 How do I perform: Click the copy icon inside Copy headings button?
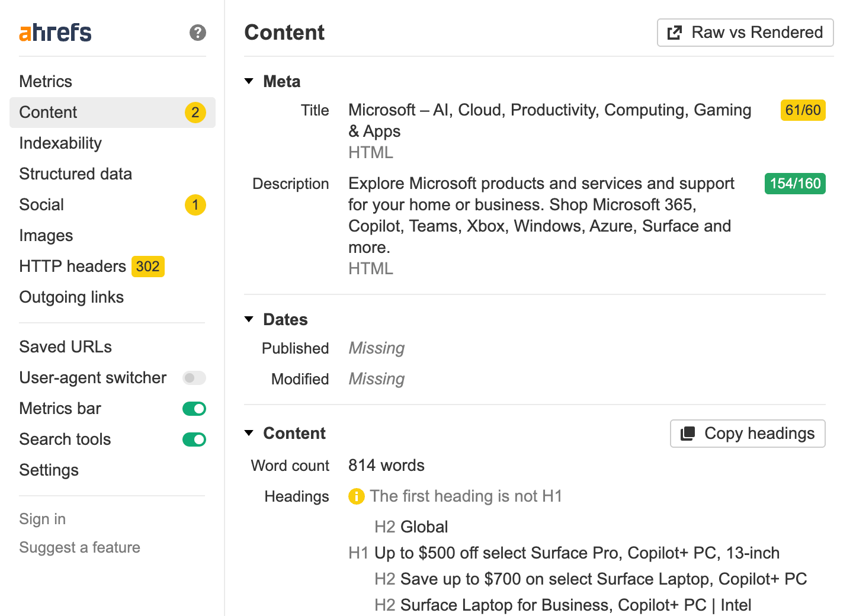pos(688,433)
